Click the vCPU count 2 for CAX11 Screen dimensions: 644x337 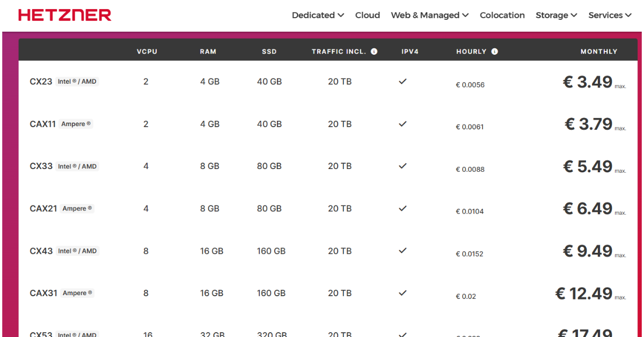pos(146,124)
